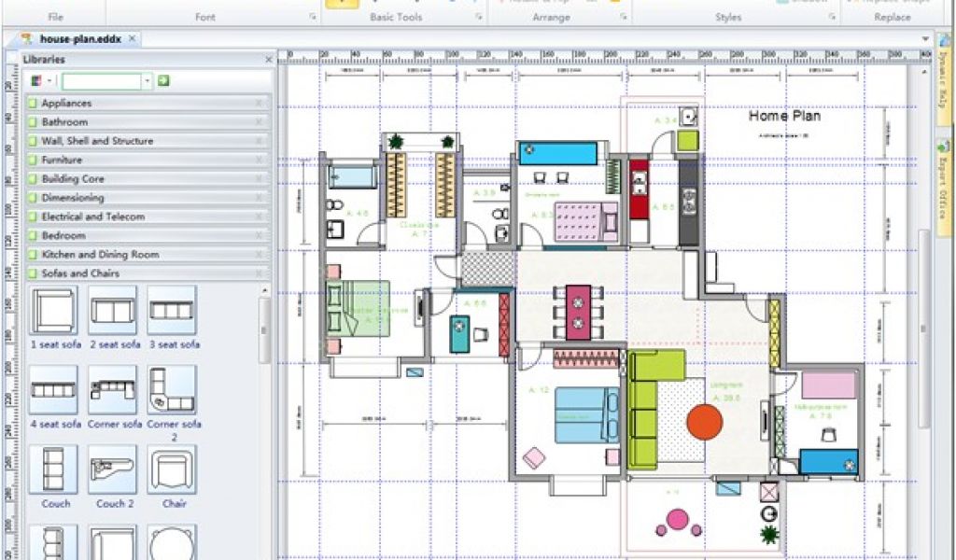956x560 pixels.
Task: Select the 4 seat sofa shape
Action: pyautogui.click(x=52, y=390)
